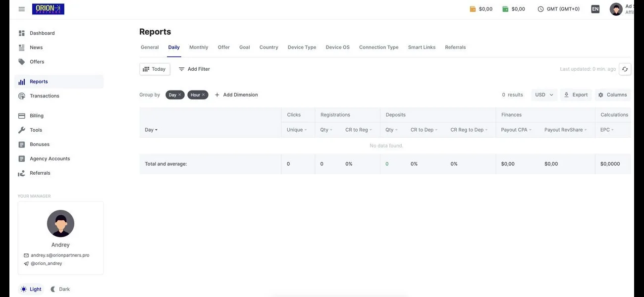Screen dimensions: 644x297
Task: Click the Orion Partners logo
Action: pyautogui.click(x=48, y=9)
